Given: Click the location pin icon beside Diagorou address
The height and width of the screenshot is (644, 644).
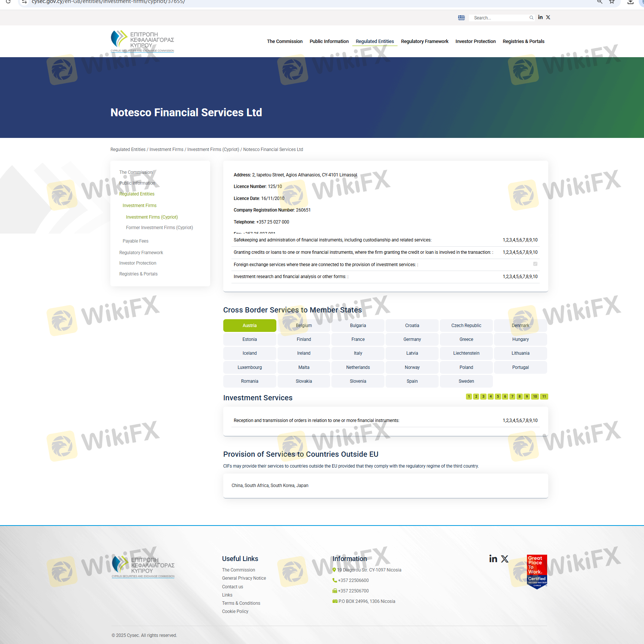Looking at the screenshot, I should pyautogui.click(x=334, y=570).
